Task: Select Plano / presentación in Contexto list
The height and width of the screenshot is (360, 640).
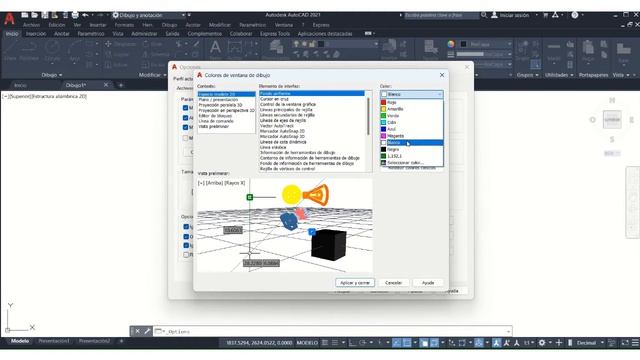Action: [x=218, y=100]
